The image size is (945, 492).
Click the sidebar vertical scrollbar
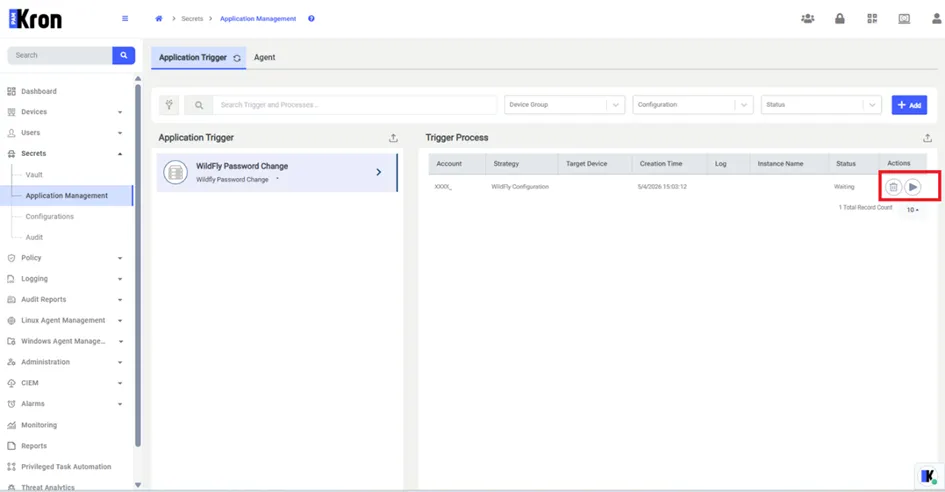pyautogui.click(x=137, y=265)
